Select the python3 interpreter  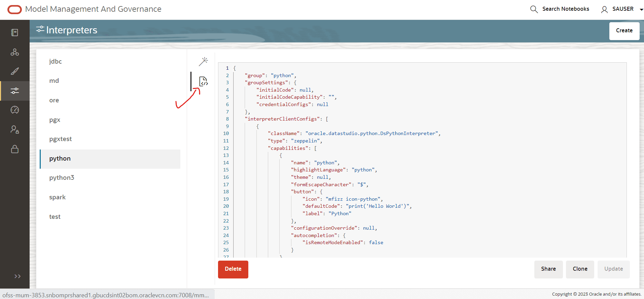pos(110,178)
